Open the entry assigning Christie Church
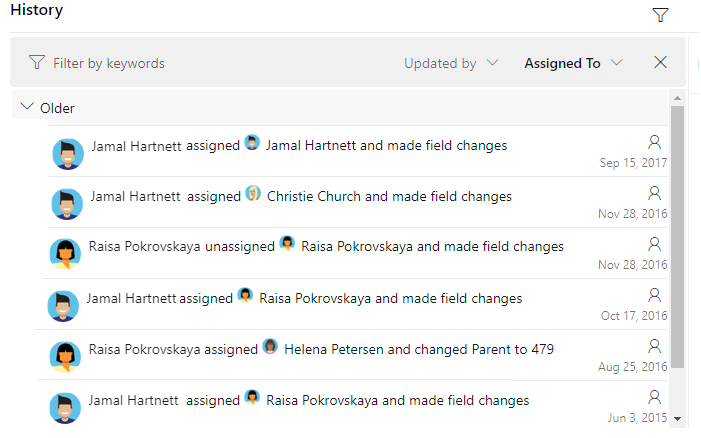Viewport: 701px width, 438px height. [x=390, y=197]
